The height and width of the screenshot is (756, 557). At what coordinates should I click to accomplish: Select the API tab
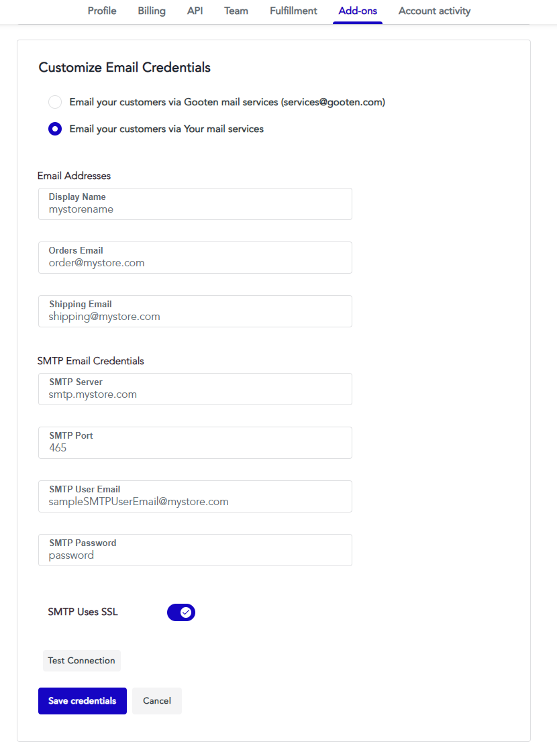pyautogui.click(x=195, y=11)
